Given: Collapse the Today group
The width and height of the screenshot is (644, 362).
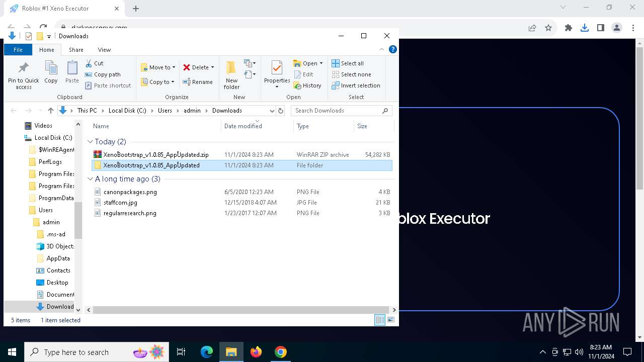Looking at the screenshot, I should [x=91, y=142].
